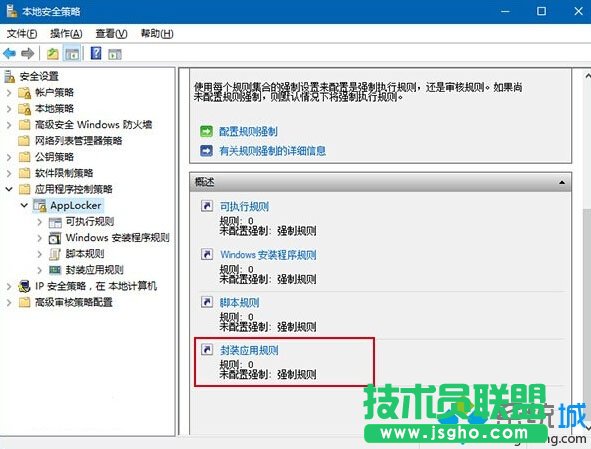
Task: Select 脚本规则 tree item
Action: (85, 254)
